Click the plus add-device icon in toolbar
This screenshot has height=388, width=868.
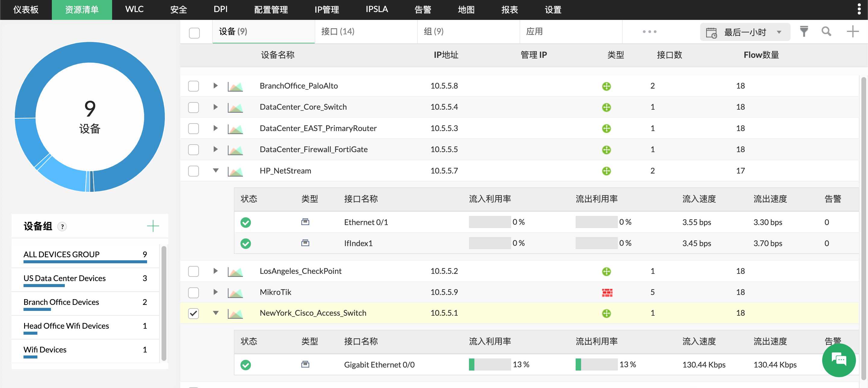coord(853,32)
